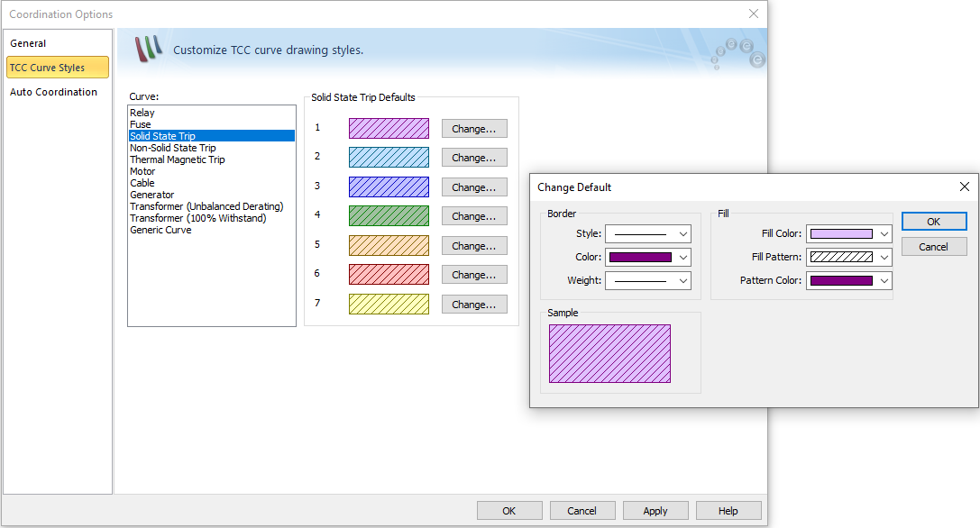The height and width of the screenshot is (528, 980).
Task: Switch to the General settings page
Action: click(28, 42)
